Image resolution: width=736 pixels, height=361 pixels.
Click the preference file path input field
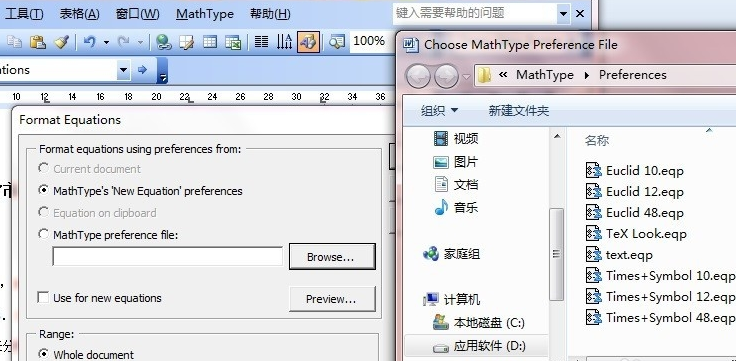[x=168, y=256]
